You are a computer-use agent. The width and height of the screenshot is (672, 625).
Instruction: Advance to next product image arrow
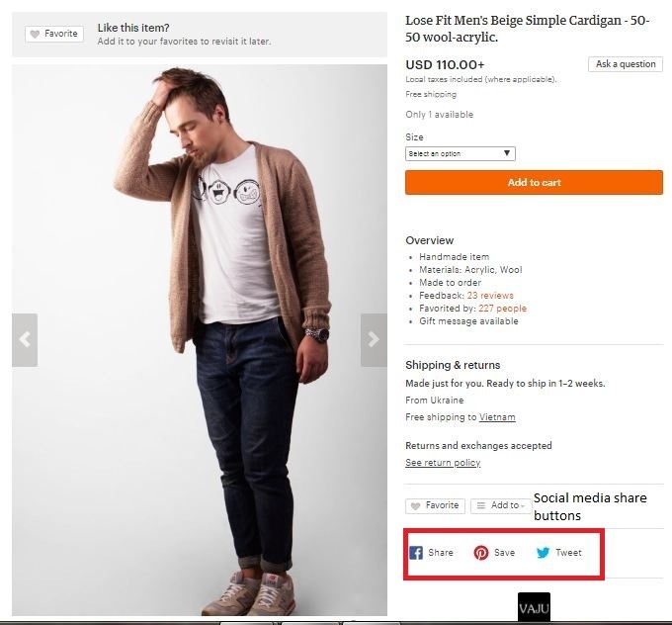click(374, 339)
